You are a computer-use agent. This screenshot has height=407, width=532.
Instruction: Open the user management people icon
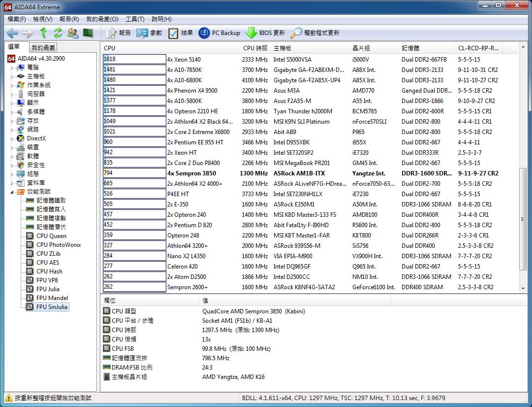(x=73, y=33)
